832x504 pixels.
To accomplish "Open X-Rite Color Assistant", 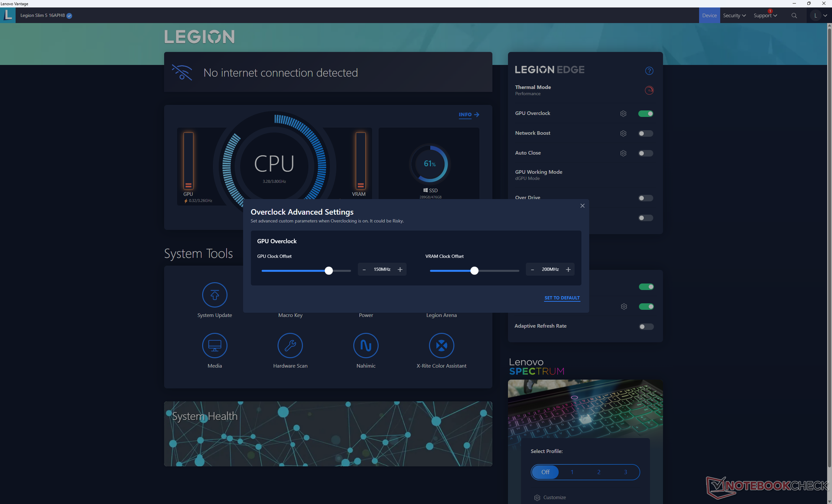I will [441, 346].
